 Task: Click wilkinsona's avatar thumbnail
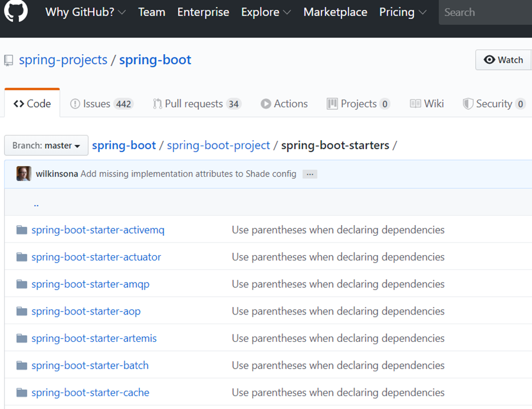click(24, 174)
